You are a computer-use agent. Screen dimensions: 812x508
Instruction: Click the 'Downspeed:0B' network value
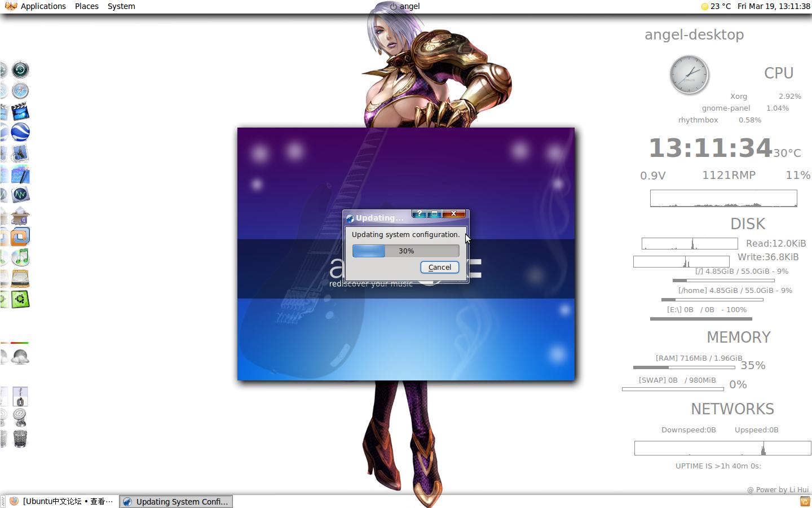coord(689,430)
